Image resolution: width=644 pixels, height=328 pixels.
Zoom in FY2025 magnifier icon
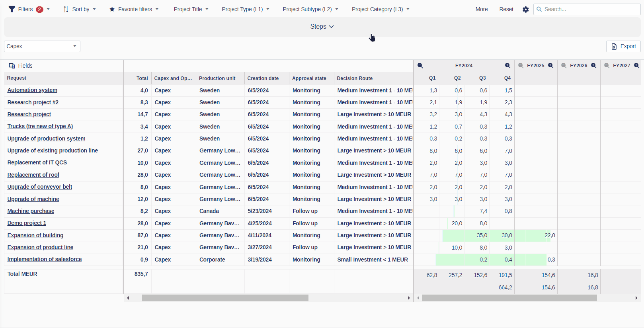click(550, 66)
